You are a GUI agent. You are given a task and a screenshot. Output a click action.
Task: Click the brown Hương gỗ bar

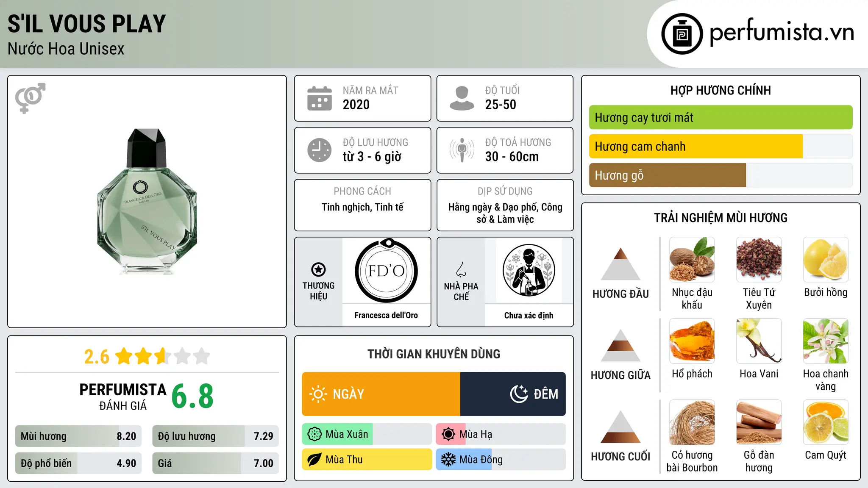pyautogui.click(x=668, y=175)
